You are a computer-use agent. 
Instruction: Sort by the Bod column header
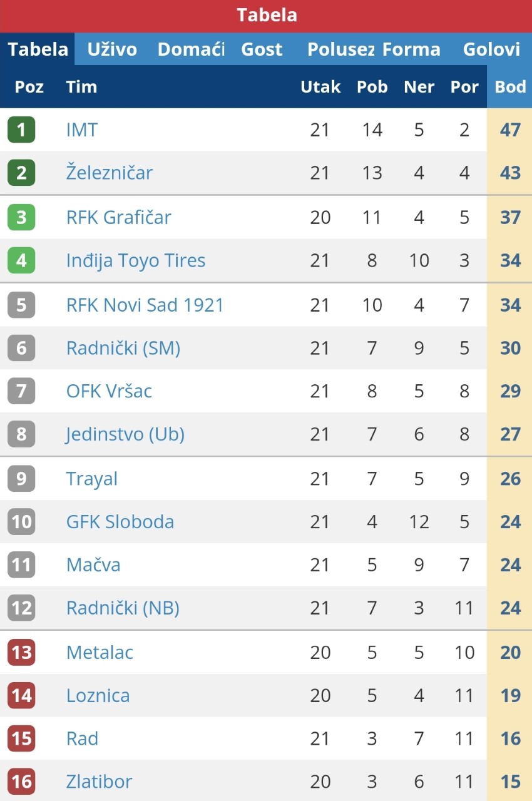tap(510, 86)
